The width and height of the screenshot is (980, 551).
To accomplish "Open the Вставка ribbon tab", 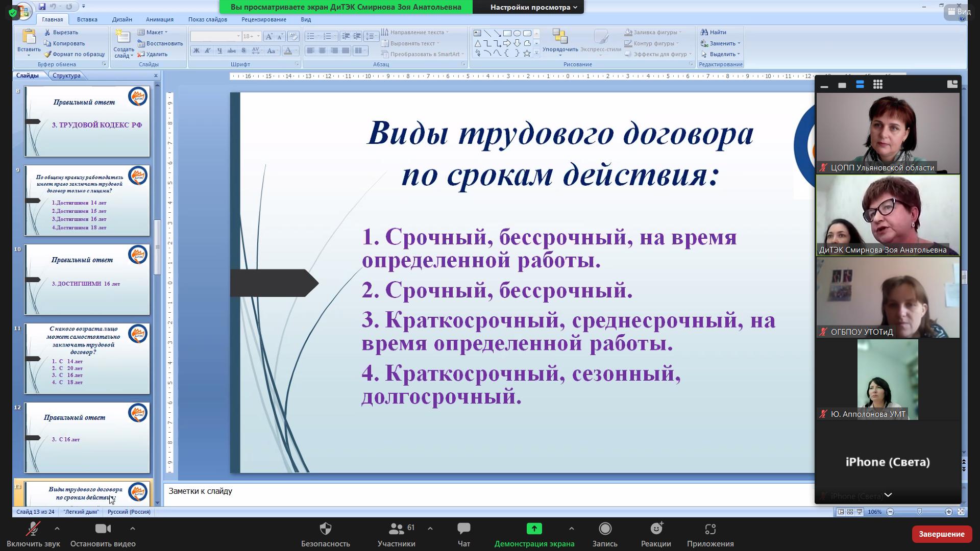I will (87, 19).
